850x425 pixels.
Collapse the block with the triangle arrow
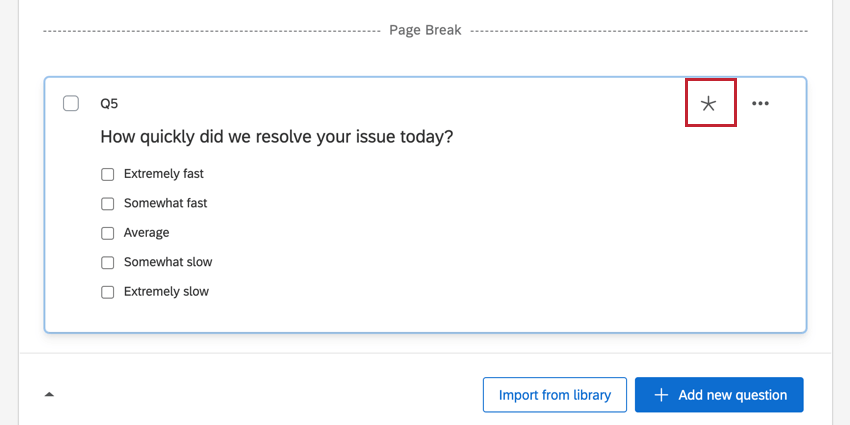coord(49,395)
